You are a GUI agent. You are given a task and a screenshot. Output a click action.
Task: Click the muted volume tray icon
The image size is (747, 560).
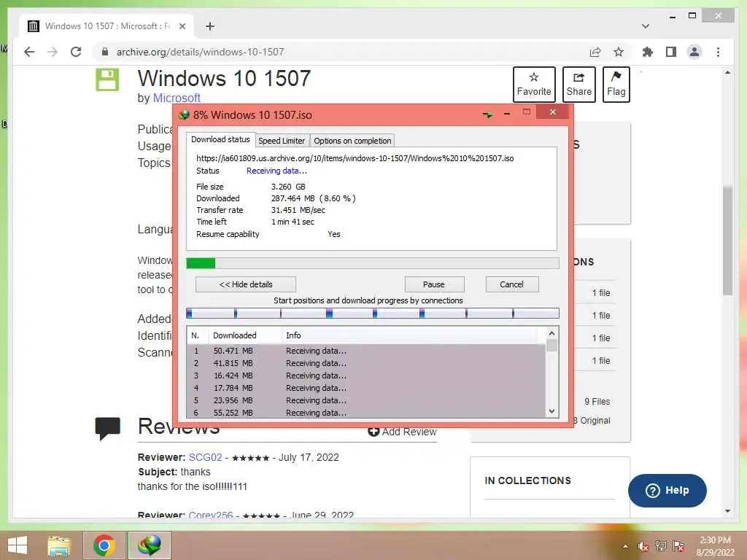(643, 546)
